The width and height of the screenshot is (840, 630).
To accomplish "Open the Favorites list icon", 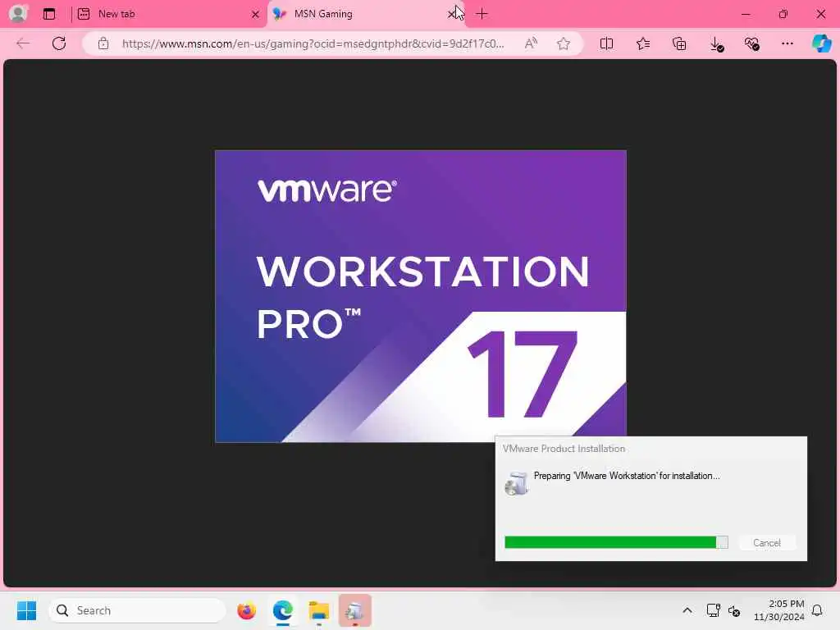I will (x=643, y=43).
